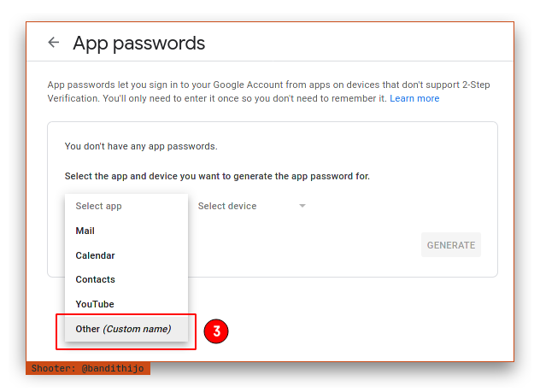The width and height of the screenshot is (540, 392).
Task: Choose YouTube in the app list
Action: pos(94,304)
